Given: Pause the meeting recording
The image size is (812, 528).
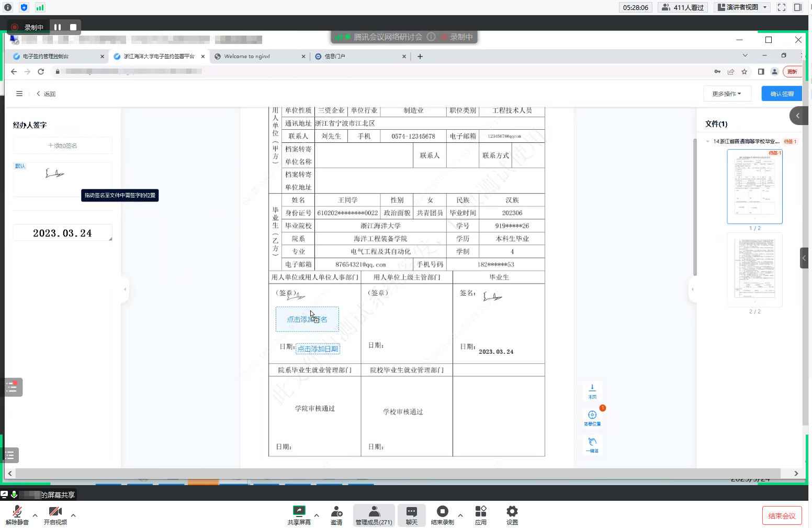Looking at the screenshot, I should [58, 27].
